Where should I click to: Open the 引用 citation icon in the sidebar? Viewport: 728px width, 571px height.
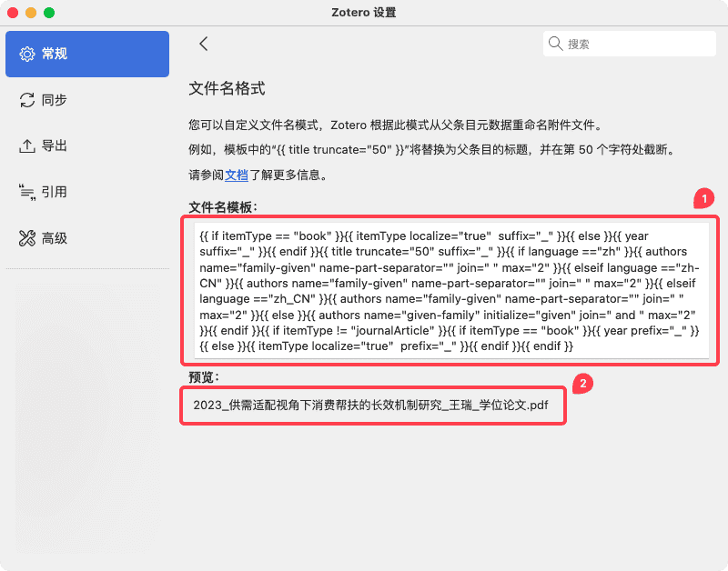pos(28,192)
